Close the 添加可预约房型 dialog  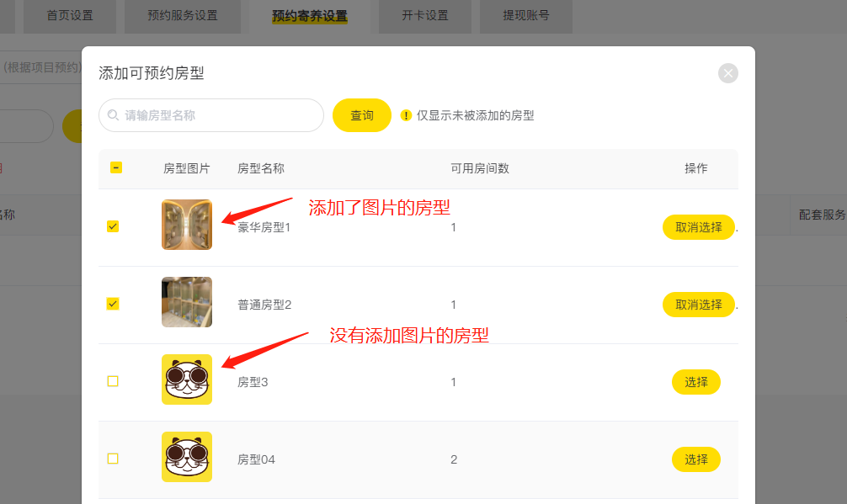(727, 73)
